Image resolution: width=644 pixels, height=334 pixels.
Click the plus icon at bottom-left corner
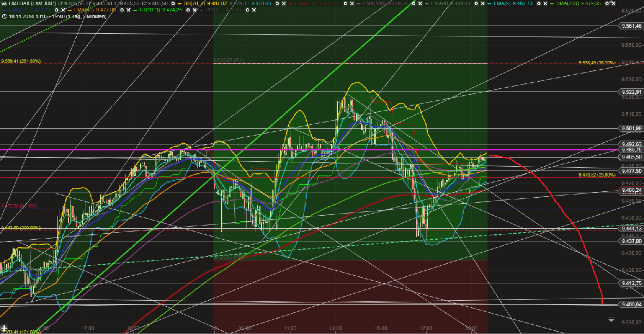pos(4,329)
